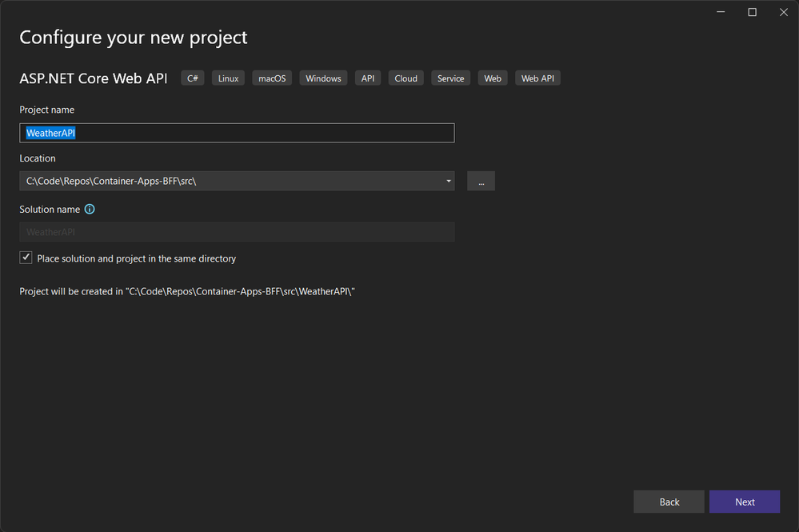Click the Service tag

pos(451,78)
